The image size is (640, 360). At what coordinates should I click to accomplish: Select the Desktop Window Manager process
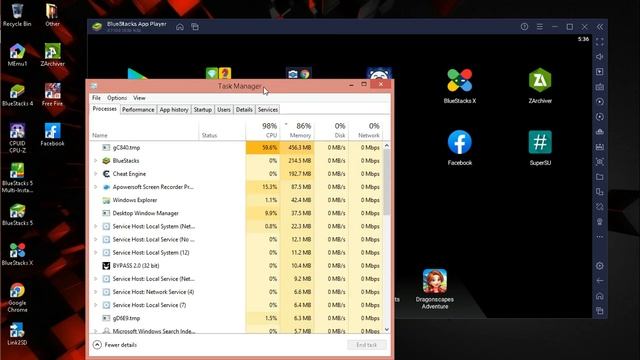[236, 213]
